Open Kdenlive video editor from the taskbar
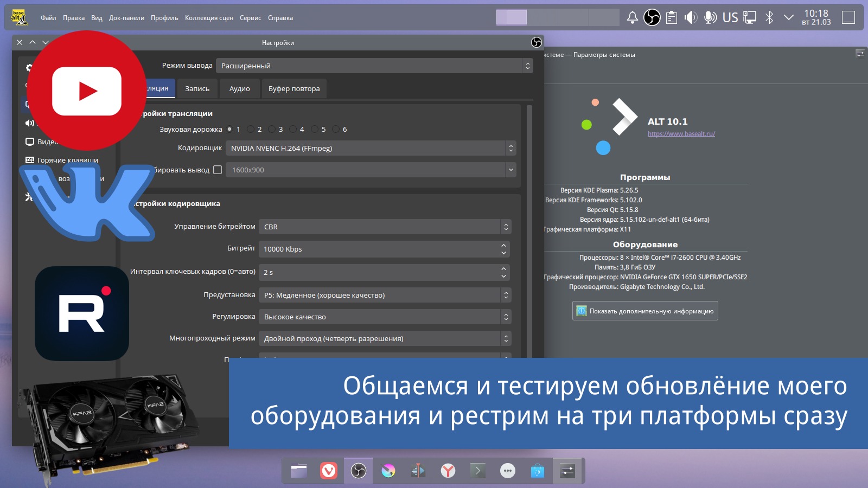Viewport: 868px width, 488px height. tap(417, 471)
